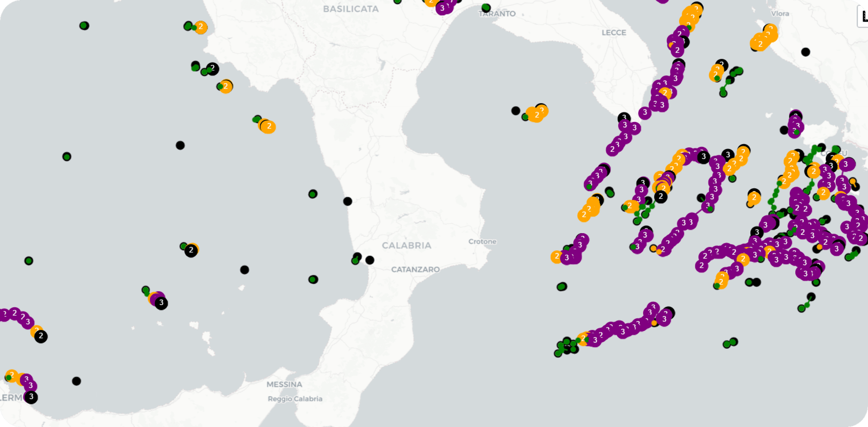Select the LECCE label on the map
Screen dimensions: 868x427
[613, 33]
